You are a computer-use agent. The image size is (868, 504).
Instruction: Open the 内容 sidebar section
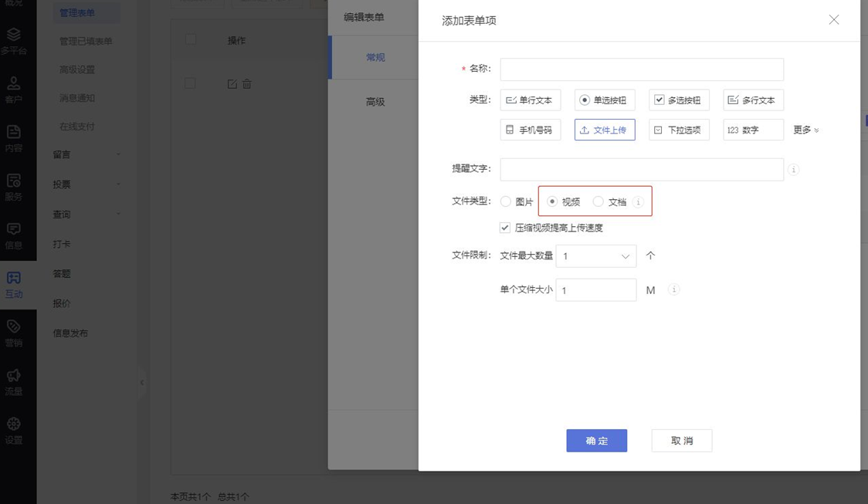tap(14, 139)
